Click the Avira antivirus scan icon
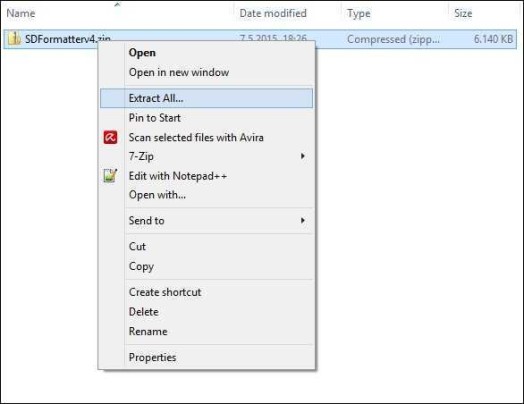 [x=110, y=137]
